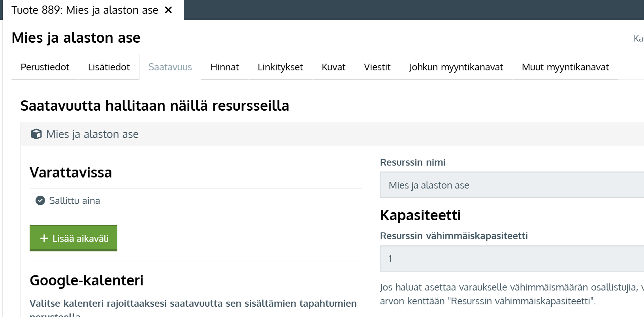This screenshot has height=317, width=644.
Task: Switch to the Lisätiedot tab
Action: (109, 67)
